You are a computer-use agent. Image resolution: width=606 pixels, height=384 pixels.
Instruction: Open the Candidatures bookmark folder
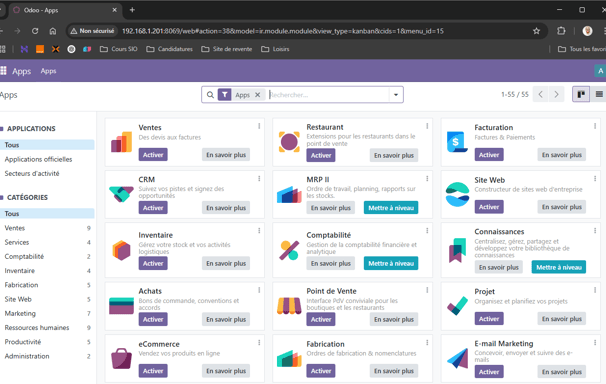(x=169, y=49)
